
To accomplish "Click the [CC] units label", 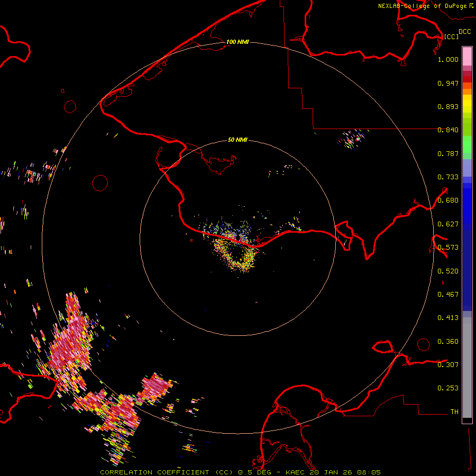I will click(452, 36).
